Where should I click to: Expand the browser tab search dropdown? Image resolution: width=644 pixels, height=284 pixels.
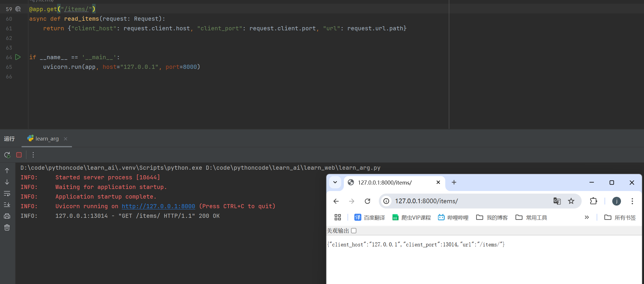[x=335, y=183]
